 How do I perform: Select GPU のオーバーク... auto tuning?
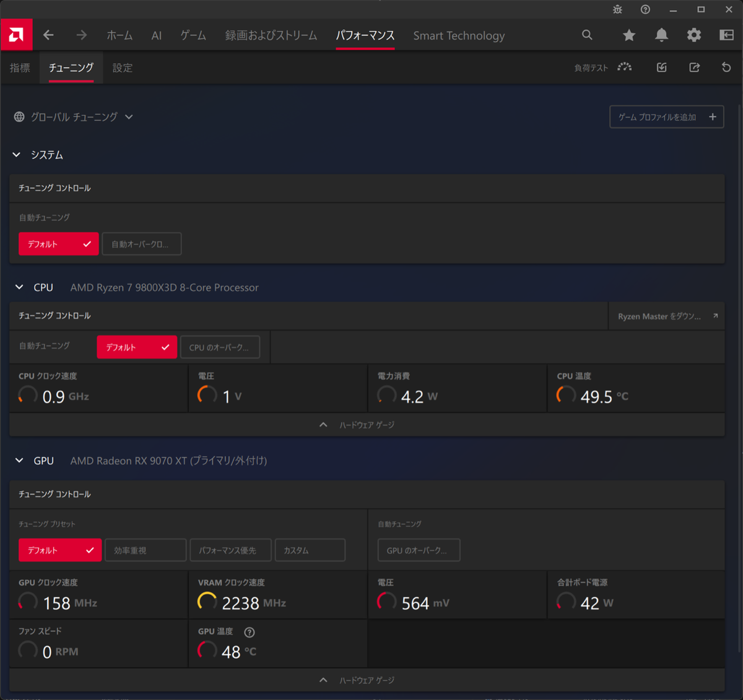419,550
